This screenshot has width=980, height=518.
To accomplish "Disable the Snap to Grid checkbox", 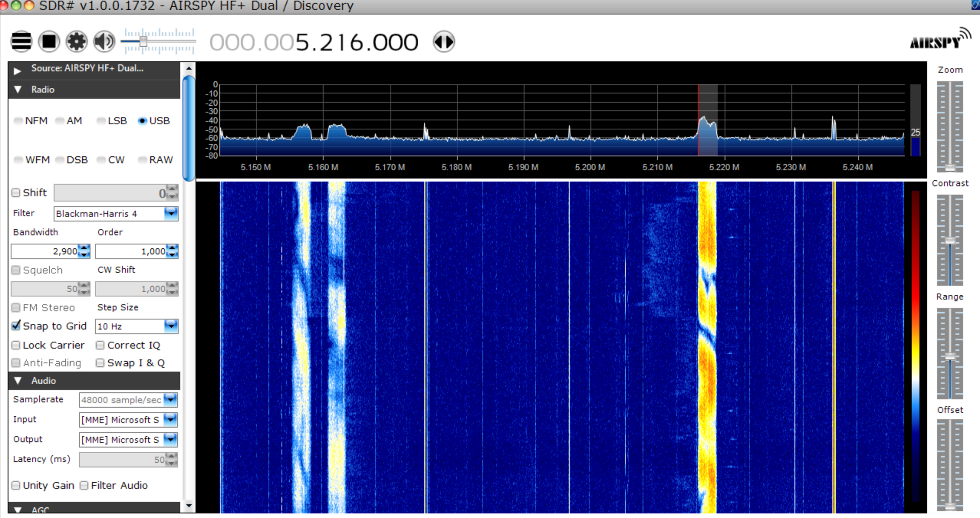I will pyautogui.click(x=16, y=326).
